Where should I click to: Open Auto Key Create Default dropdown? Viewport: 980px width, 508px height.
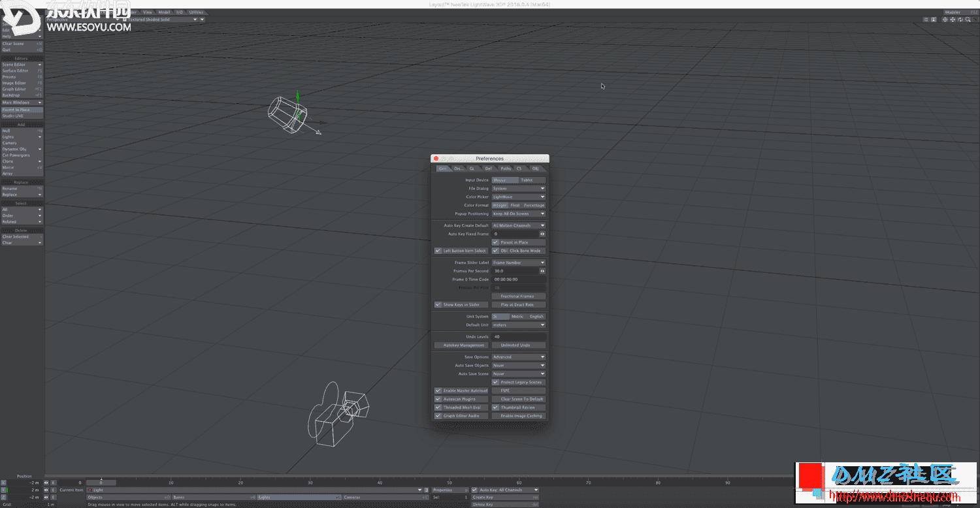click(519, 225)
